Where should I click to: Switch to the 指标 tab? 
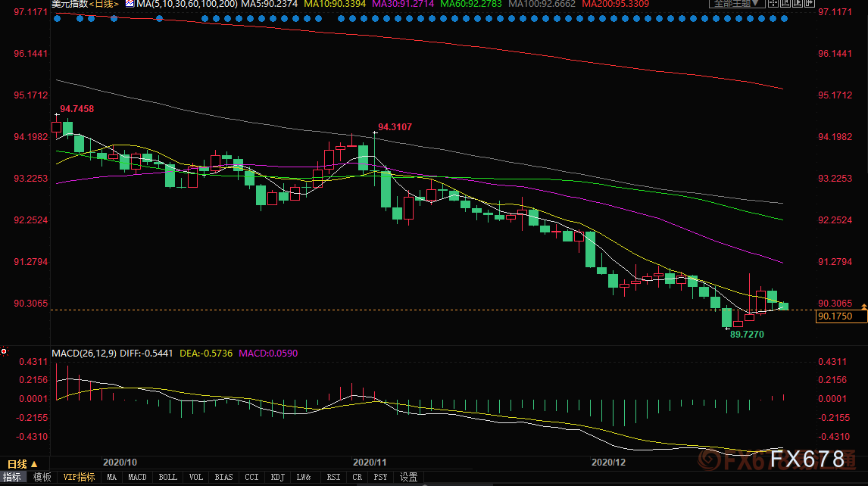[12, 477]
